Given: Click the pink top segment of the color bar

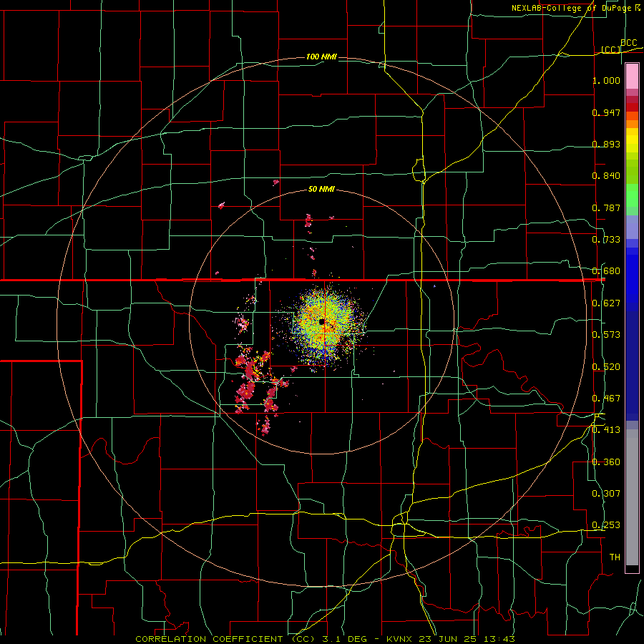Looking at the screenshot, I should click(x=632, y=76).
